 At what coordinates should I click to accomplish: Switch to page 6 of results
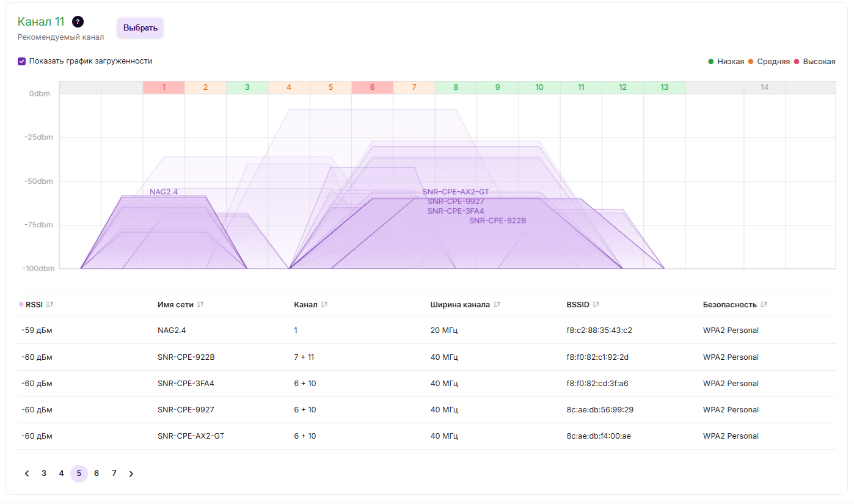(x=97, y=473)
